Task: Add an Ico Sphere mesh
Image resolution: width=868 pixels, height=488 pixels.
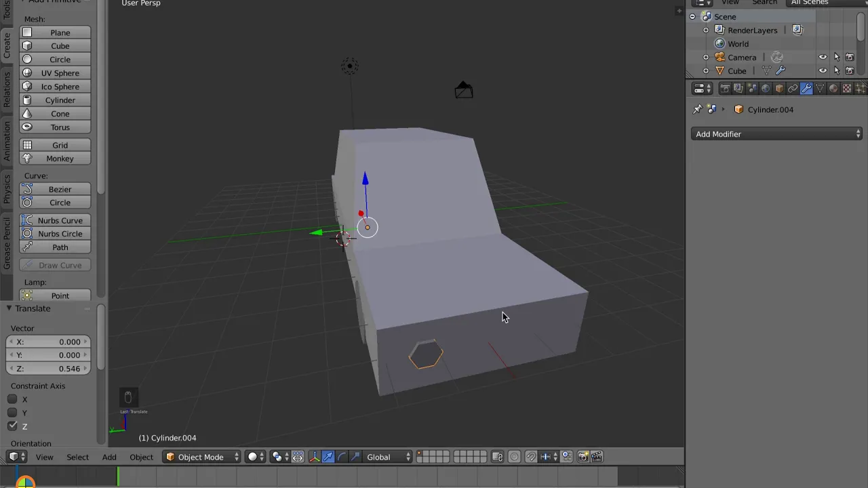Action: 55,87
